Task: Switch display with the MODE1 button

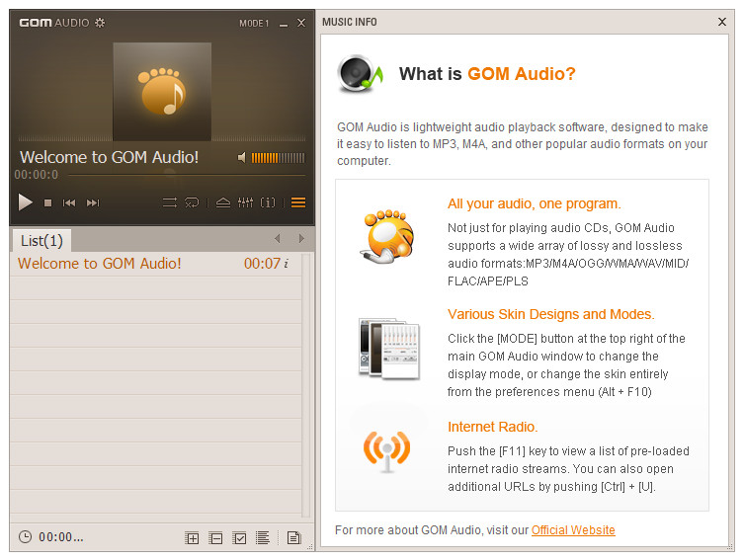Action: (254, 24)
